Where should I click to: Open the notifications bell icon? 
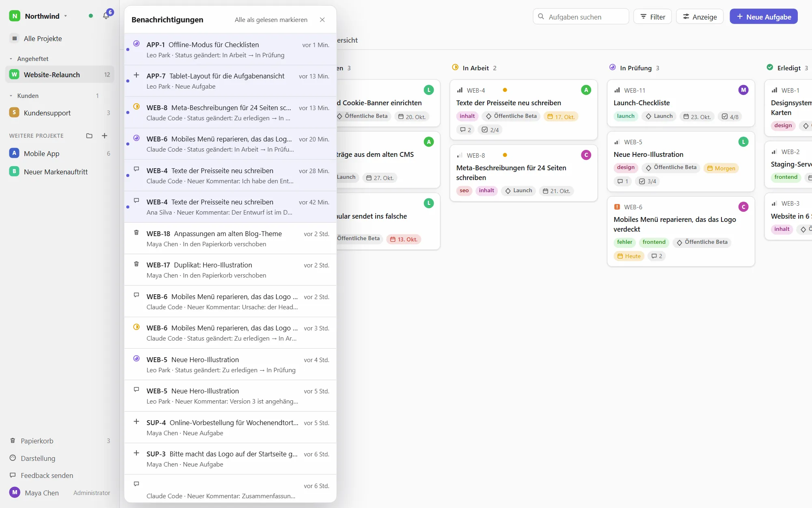coord(106,16)
